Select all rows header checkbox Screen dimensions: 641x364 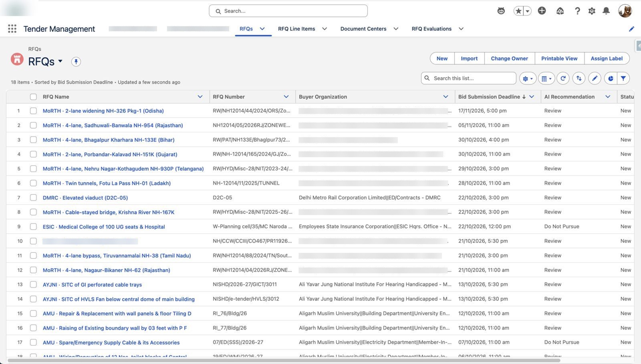(x=33, y=97)
